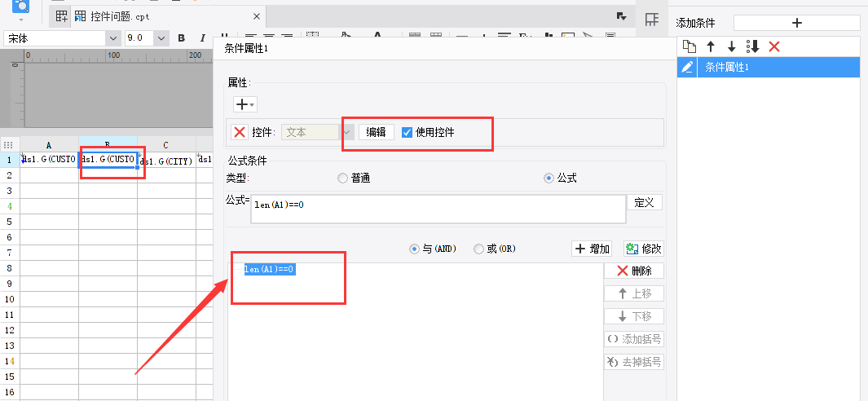The image size is (868, 401).
Task: Open the tab list dropdown arrow
Action: point(621,16)
